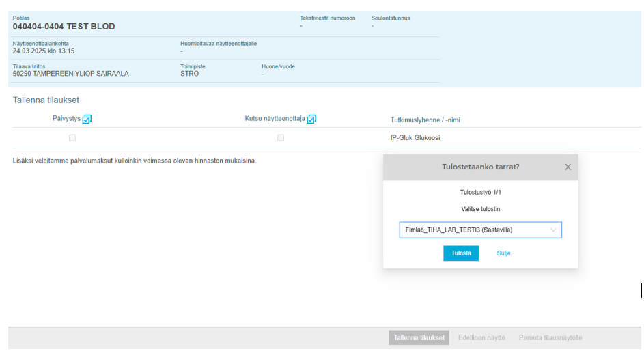Select Peruuta tilausnäytölle in bottom bar

tap(550, 337)
